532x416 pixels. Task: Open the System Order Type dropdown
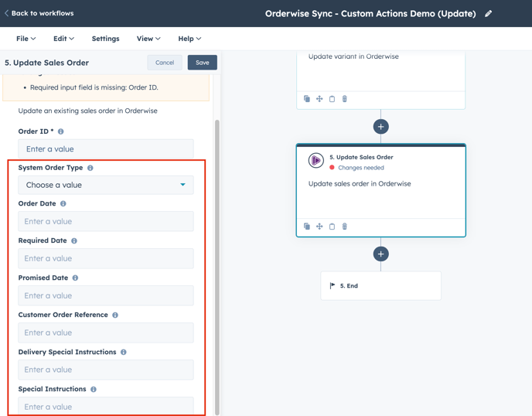click(106, 185)
